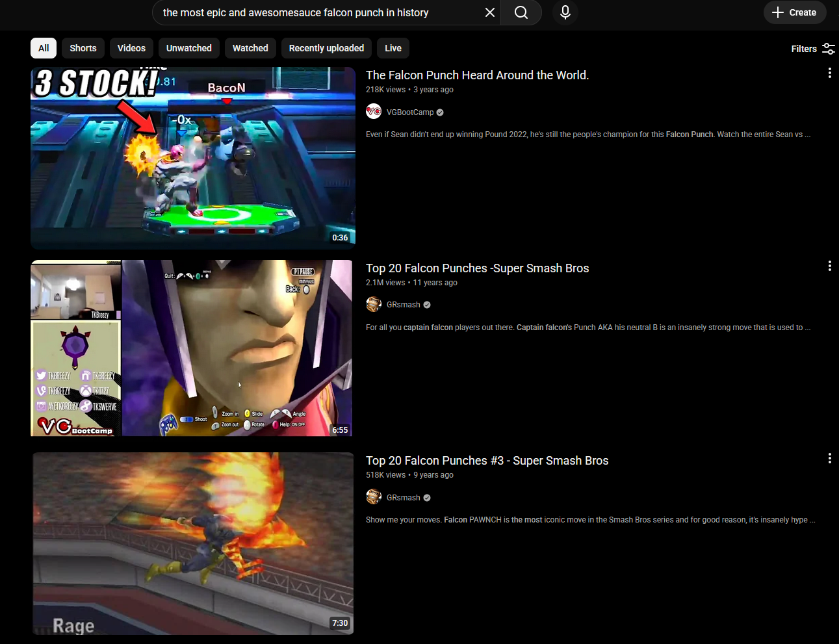The height and width of the screenshot is (644, 839).
Task: Click the '218K views • 3 years ago' text
Action: pyautogui.click(x=409, y=90)
